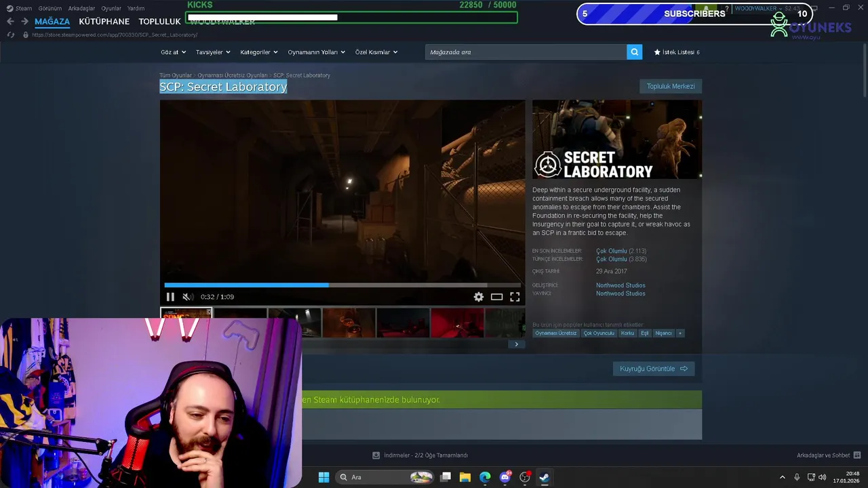Click the store URL address text
The width and height of the screenshot is (868, 488).
[x=115, y=35]
